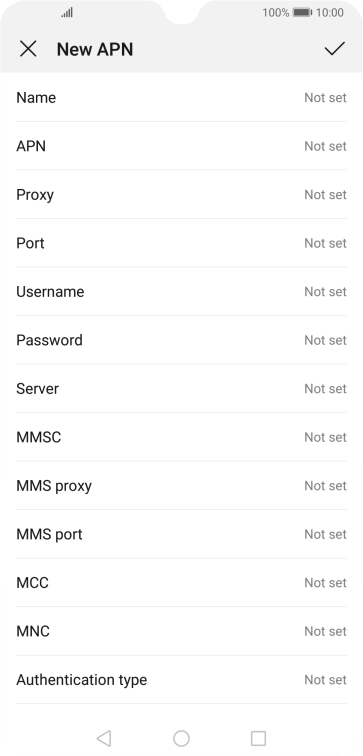Tap the Server setting row
The image size is (363, 756).
181,389
